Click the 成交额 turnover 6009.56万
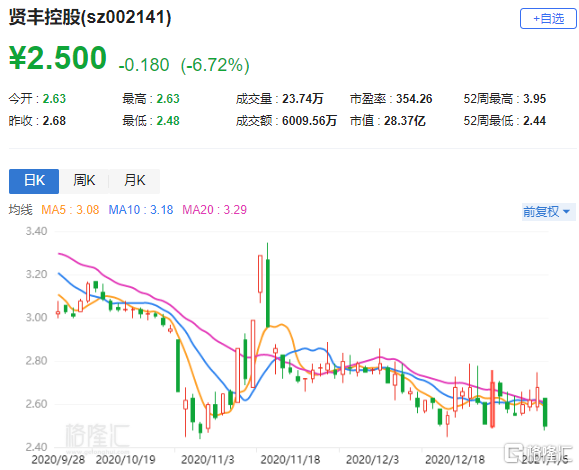This screenshot has width=579, height=470. pyautogui.click(x=309, y=121)
